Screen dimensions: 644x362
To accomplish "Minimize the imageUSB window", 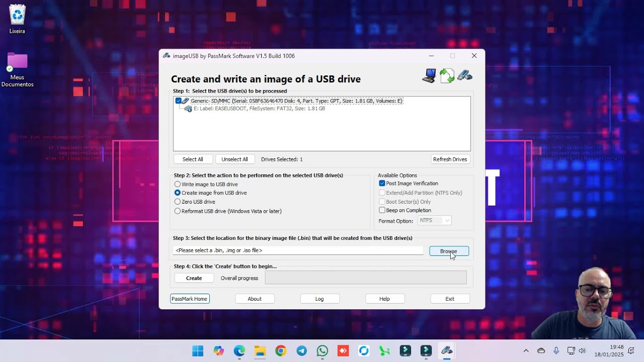I will point(431,56).
